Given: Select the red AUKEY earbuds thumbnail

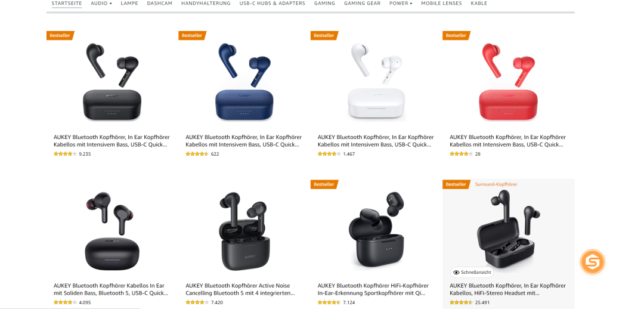Looking at the screenshot, I should (x=508, y=82).
